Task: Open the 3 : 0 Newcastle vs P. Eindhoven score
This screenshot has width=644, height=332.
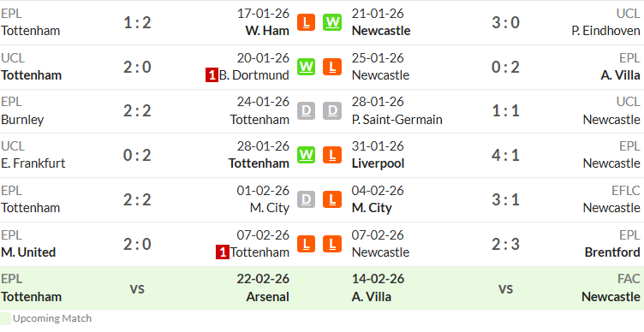Action: pyautogui.click(x=505, y=22)
